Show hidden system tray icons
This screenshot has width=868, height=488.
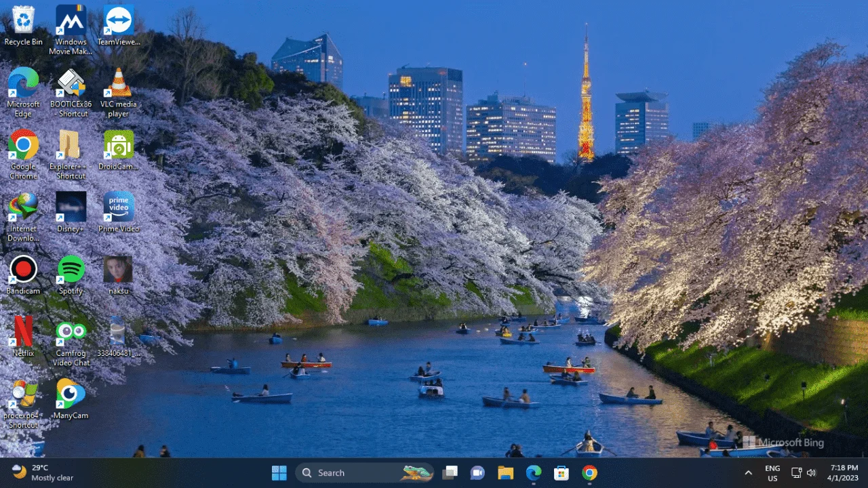tap(748, 472)
